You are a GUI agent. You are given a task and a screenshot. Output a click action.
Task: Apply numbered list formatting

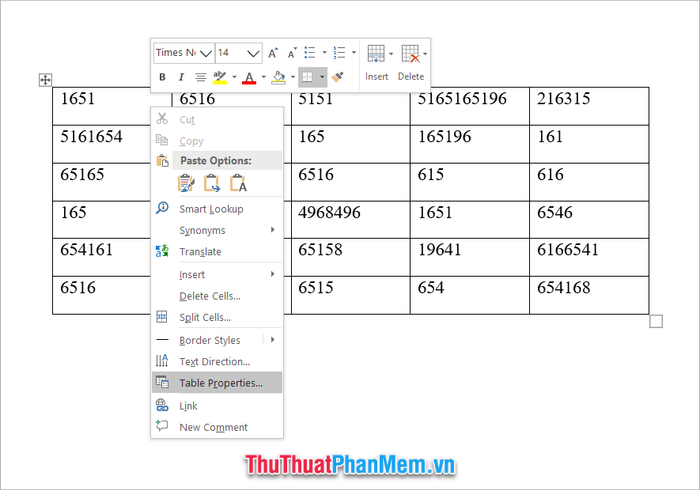tap(340, 53)
